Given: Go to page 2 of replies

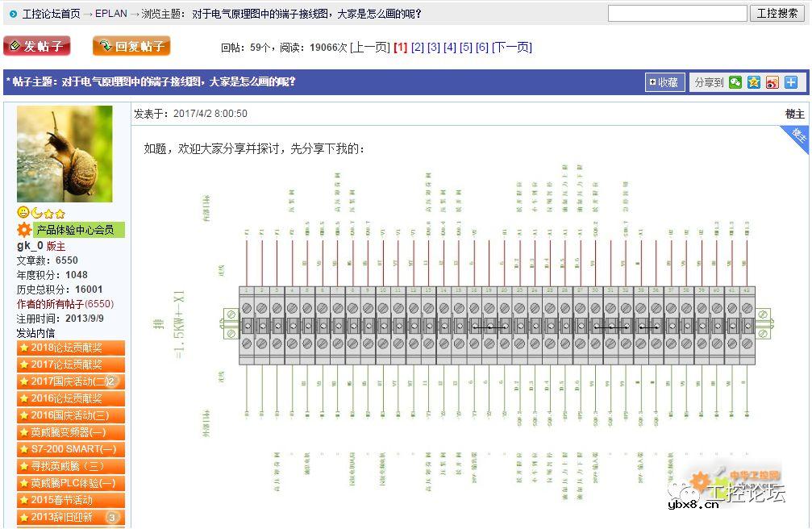Looking at the screenshot, I should click(x=417, y=48).
